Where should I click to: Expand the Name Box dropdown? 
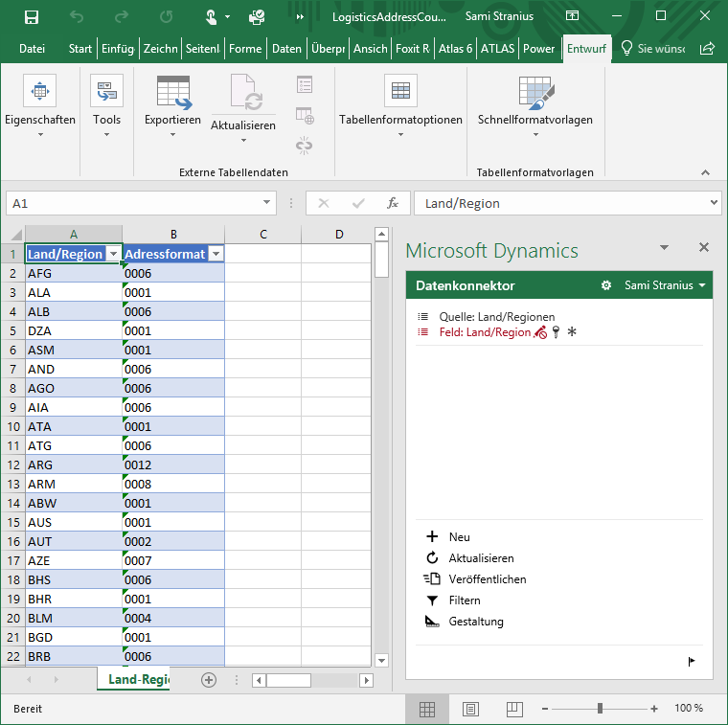pos(267,203)
